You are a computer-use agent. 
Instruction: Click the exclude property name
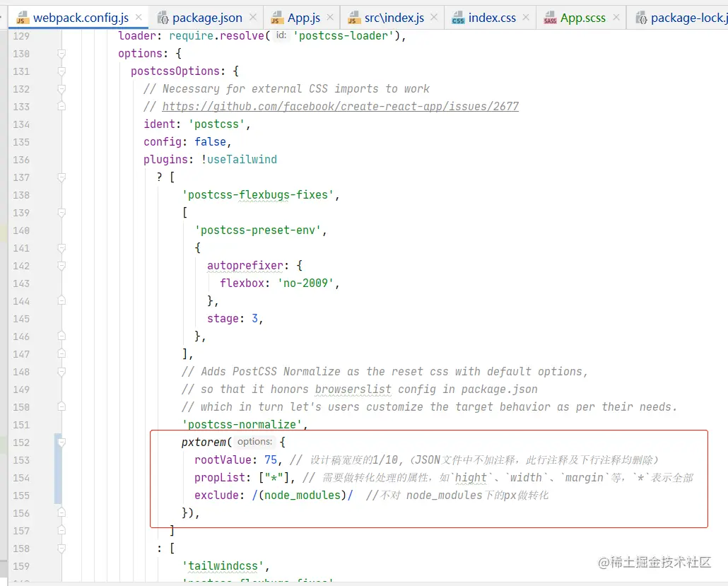(216, 495)
